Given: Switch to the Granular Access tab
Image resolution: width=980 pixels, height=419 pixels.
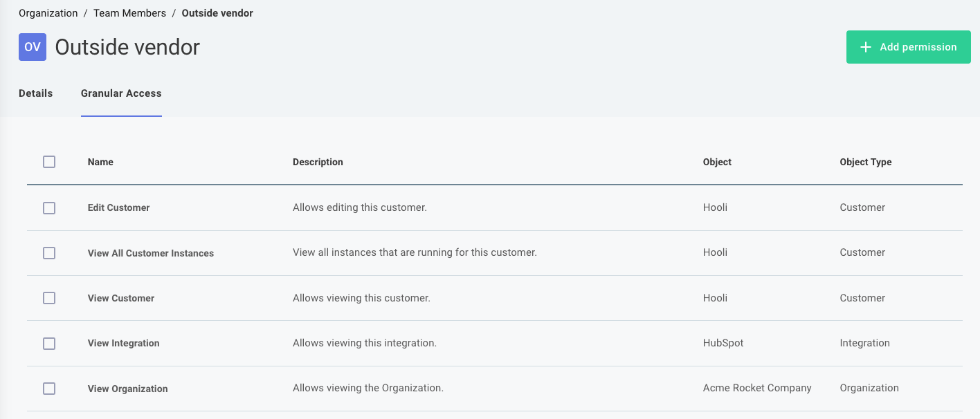Looking at the screenshot, I should pos(121,93).
